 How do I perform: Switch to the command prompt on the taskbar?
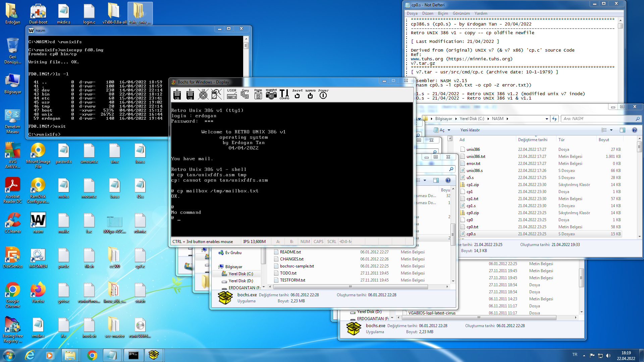[x=133, y=355]
